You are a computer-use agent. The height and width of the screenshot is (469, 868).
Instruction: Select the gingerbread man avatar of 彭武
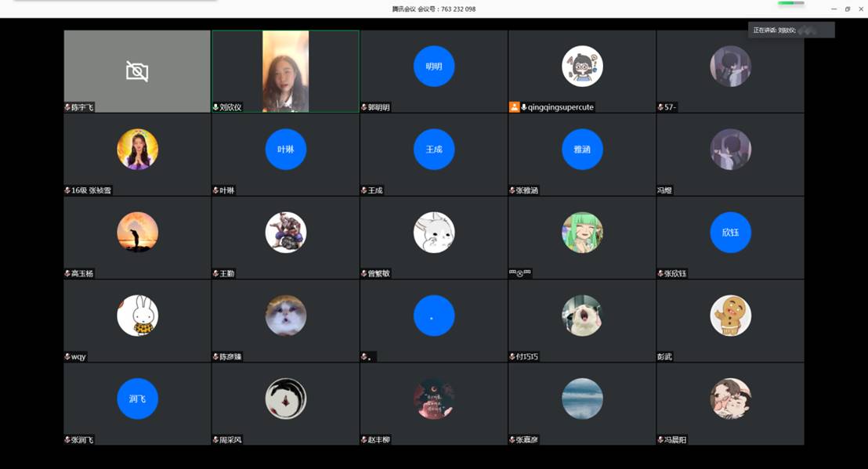730,316
